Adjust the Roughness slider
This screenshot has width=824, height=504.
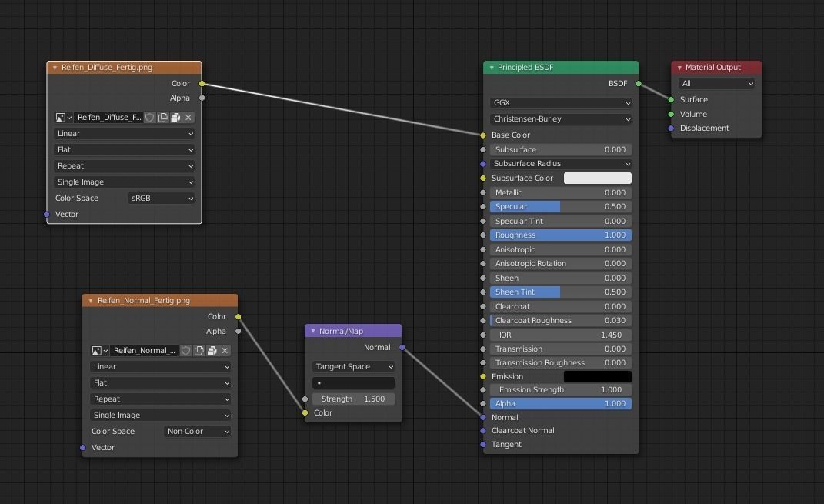coord(561,235)
